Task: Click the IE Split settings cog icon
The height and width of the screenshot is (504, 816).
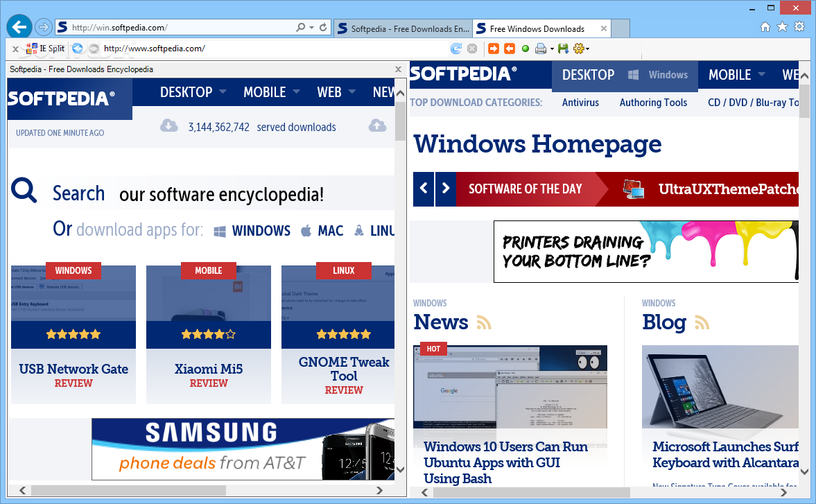Action: pos(578,49)
